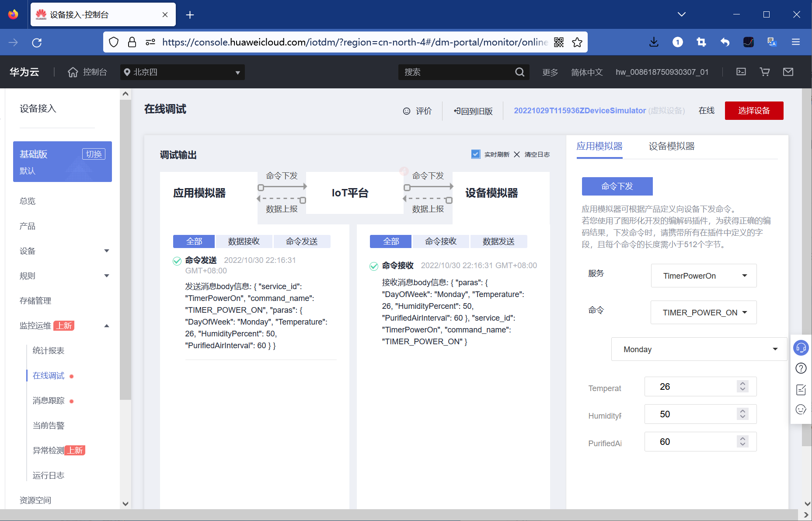Open the Firefox downloads icon
The image size is (812, 521).
[654, 42]
